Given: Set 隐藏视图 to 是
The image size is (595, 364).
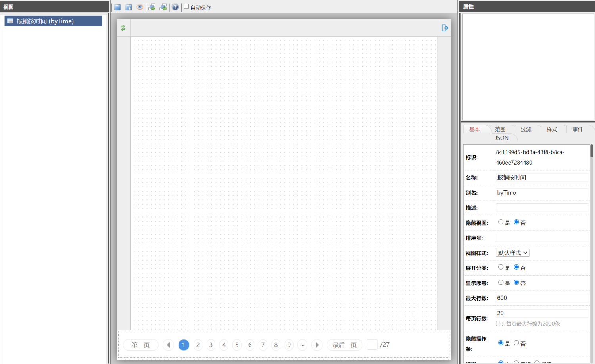Looking at the screenshot, I should (x=501, y=222).
